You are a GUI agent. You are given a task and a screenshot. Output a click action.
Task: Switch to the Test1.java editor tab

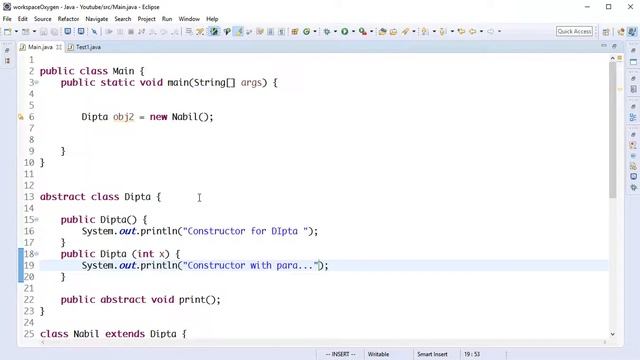(x=84, y=47)
